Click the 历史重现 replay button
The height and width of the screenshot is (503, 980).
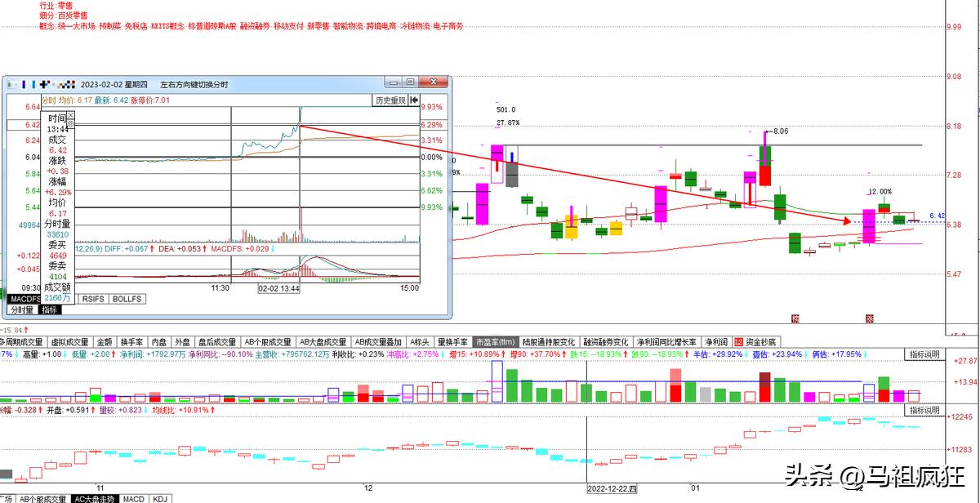[390, 100]
